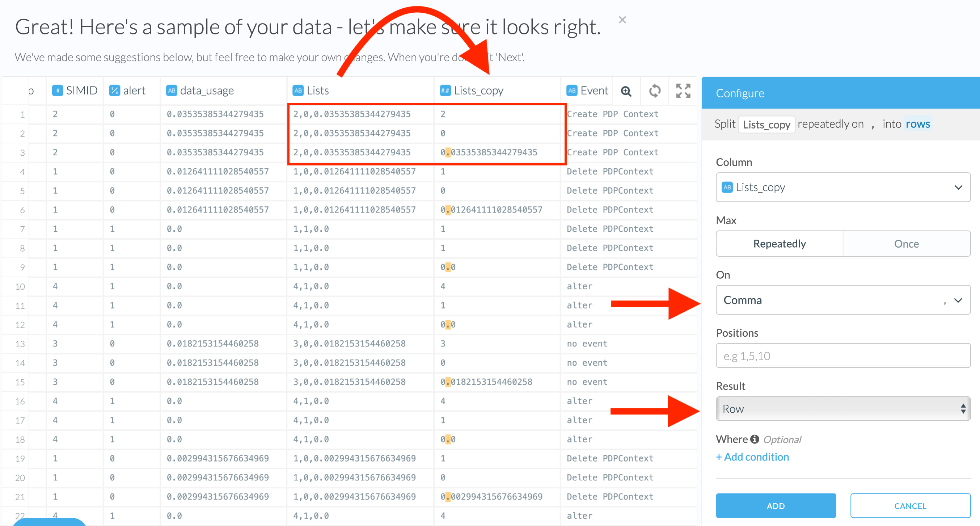Click the info icon next to Where
Viewport: 980px width, 526px height.
[x=755, y=439]
